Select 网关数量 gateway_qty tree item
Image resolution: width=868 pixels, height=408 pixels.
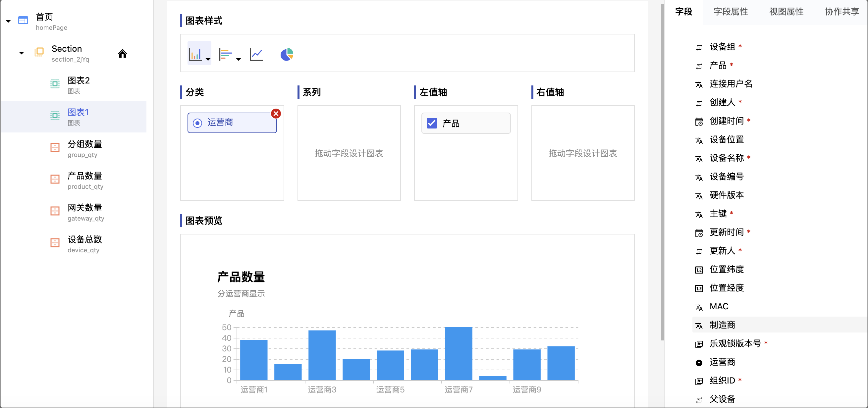click(x=74, y=212)
